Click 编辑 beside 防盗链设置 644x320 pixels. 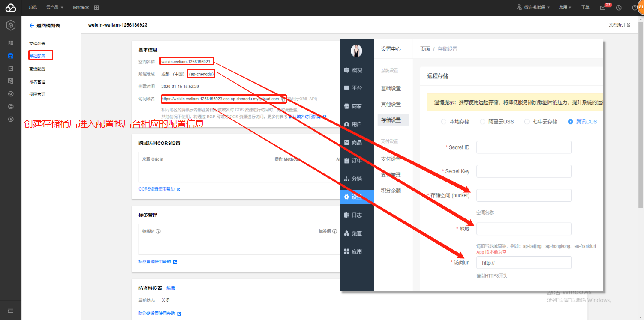[171, 288]
